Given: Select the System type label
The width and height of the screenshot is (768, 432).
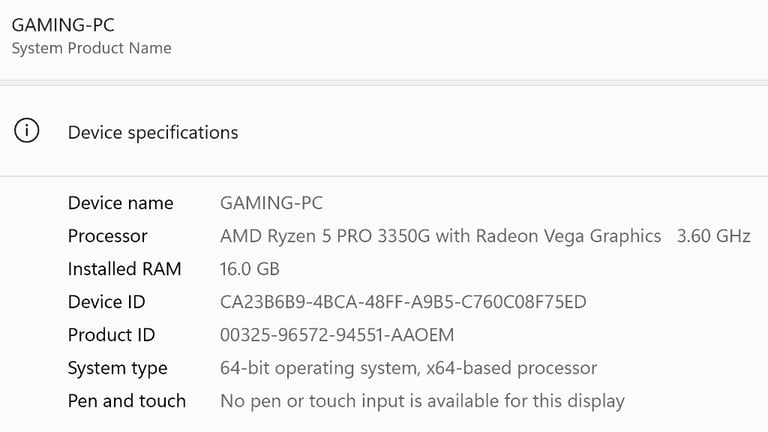Looking at the screenshot, I should pyautogui.click(x=118, y=368).
